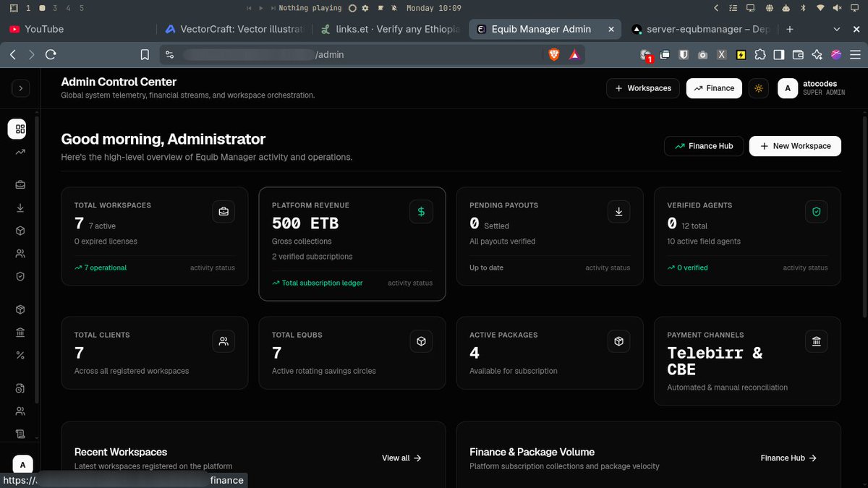Click the download icon on the Pending Payouts card
Image resolution: width=868 pixels, height=488 pixels.
tap(618, 212)
